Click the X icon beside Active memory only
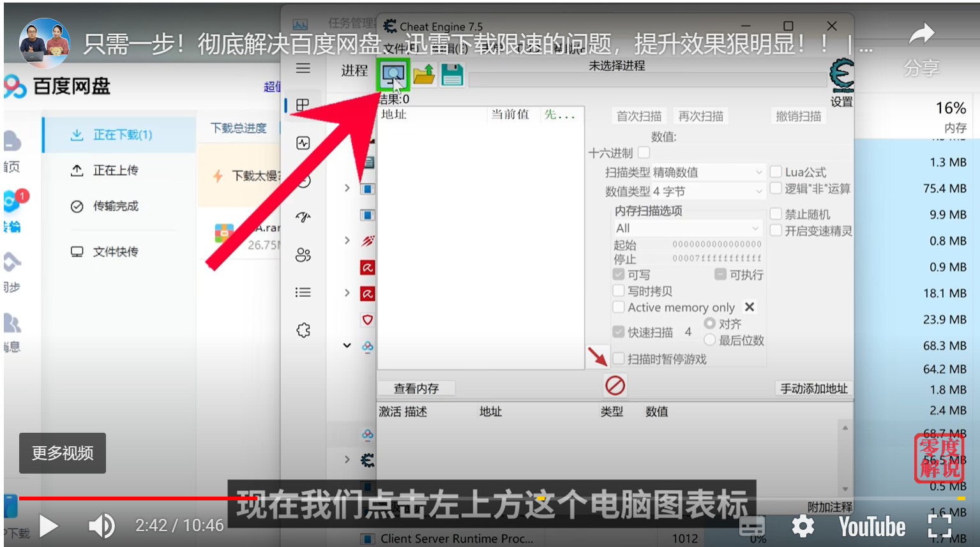 point(750,307)
